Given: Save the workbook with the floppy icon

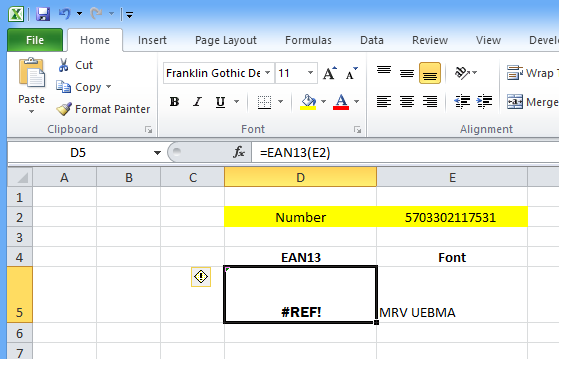Looking at the screenshot, I should (x=43, y=14).
